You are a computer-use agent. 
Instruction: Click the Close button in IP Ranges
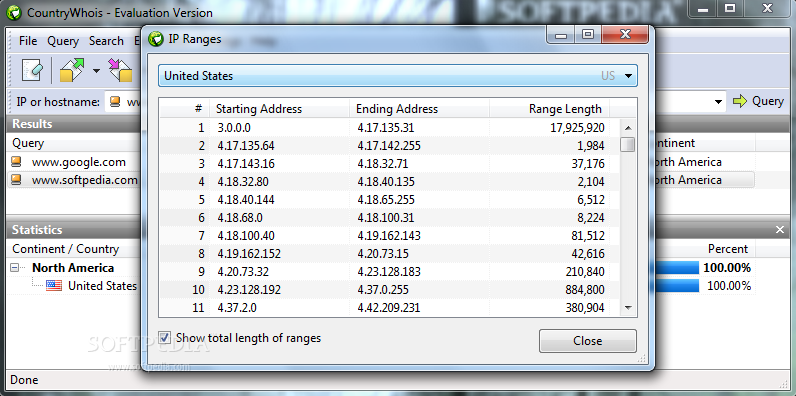pos(587,341)
